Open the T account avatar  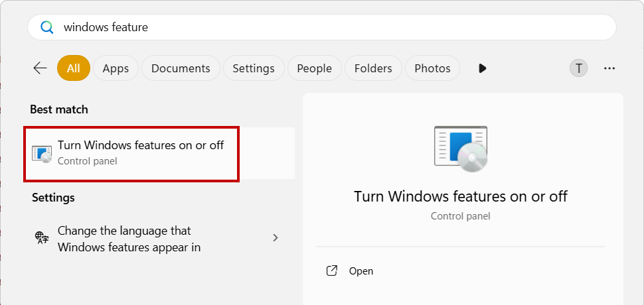click(x=578, y=68)
